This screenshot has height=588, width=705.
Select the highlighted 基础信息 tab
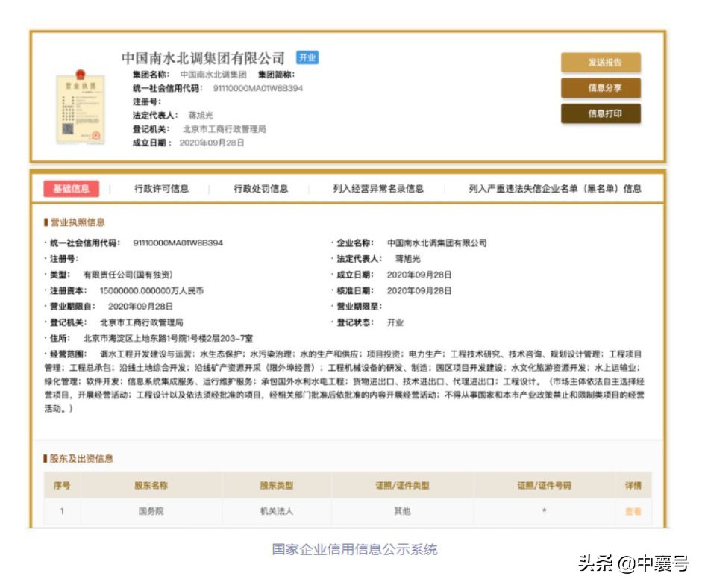coord(71,190)
